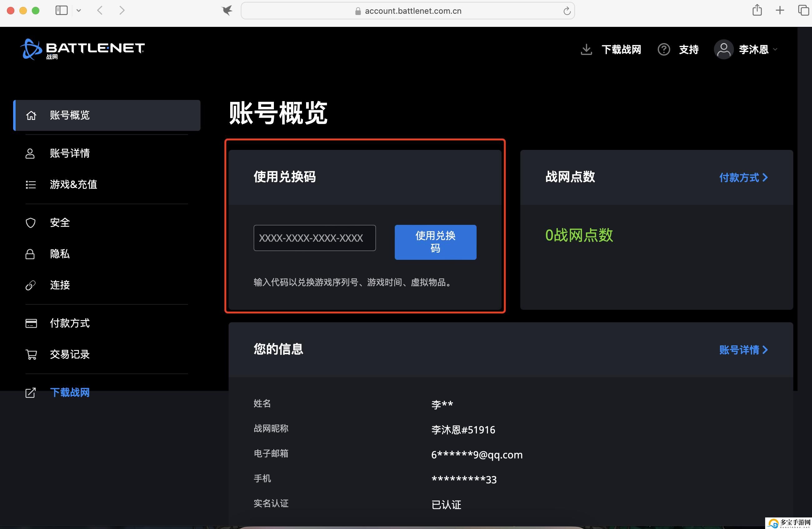Viewport: 812px width, 529px height.
Task: Click the Safari forward arrow
Action: coord(122,11)
